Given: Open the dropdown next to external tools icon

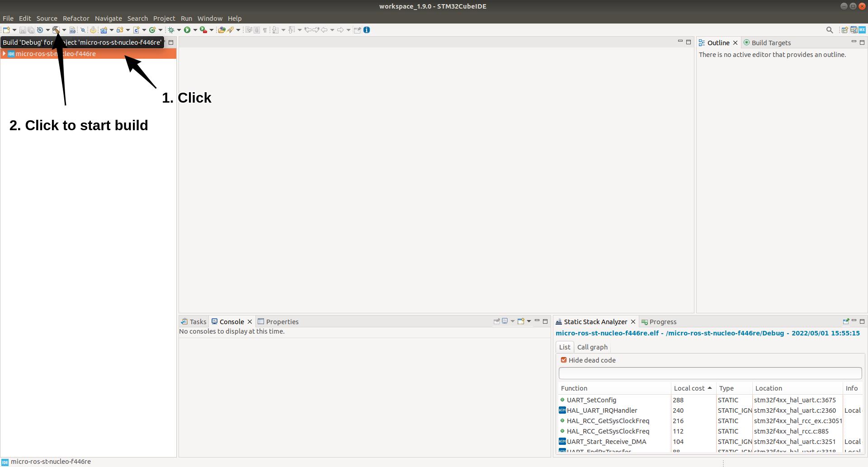Looking at the screenshot, I should click(212, 30).
